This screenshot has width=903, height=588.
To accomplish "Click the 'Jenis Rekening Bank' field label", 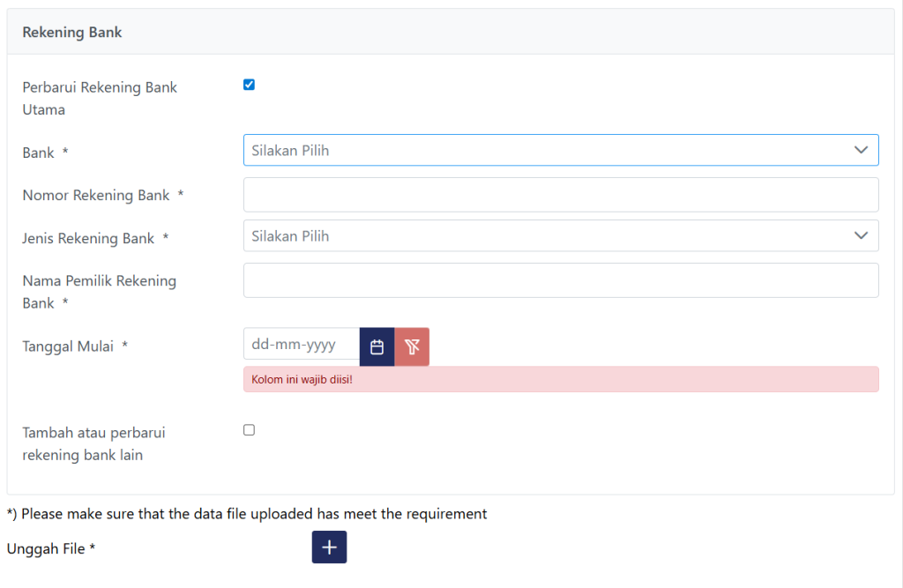I will (x=88, y=238).
